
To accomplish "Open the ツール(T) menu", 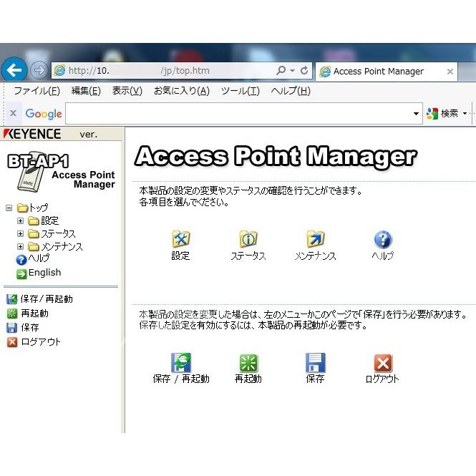I will [240, 91].
